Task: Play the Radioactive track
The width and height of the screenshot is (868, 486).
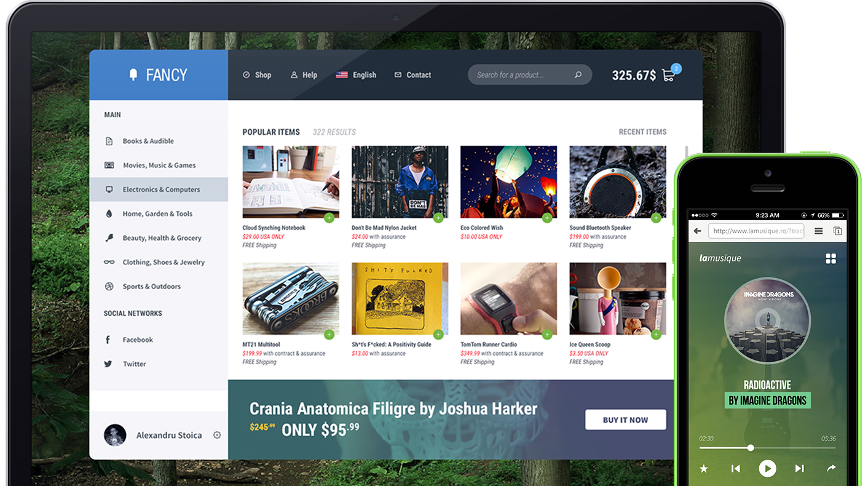Action: point(767,469)
